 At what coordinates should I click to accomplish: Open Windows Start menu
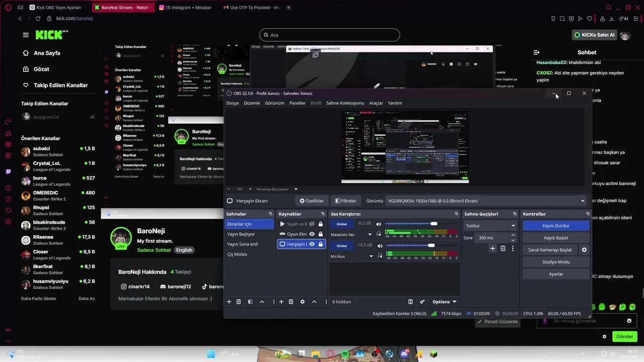(211, 354)
